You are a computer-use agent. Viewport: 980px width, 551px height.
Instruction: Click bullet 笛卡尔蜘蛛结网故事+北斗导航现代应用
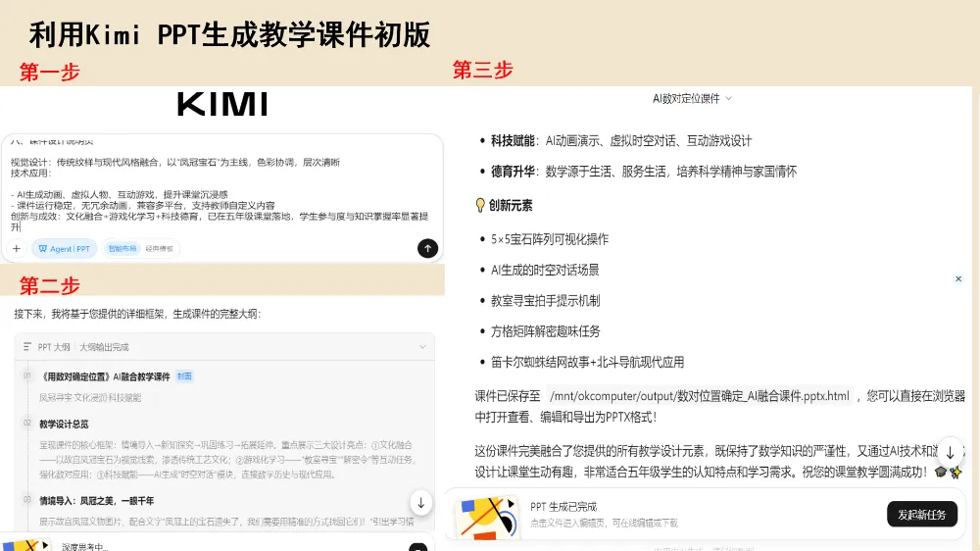point(587,362)
